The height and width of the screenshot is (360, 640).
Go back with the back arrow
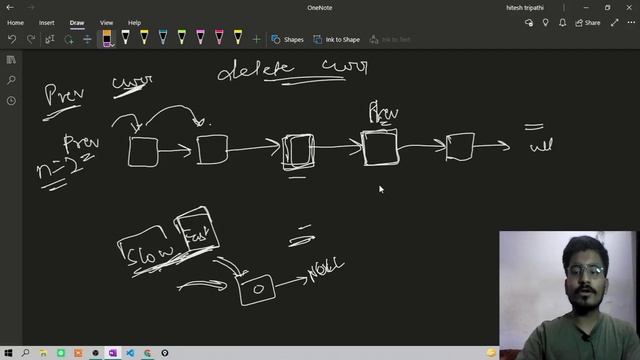tap(10, 7)
